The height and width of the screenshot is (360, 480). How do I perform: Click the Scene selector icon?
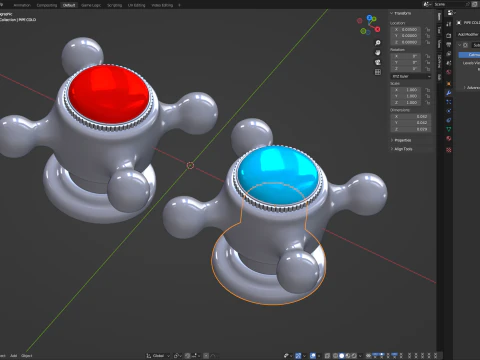coord(427,4)
